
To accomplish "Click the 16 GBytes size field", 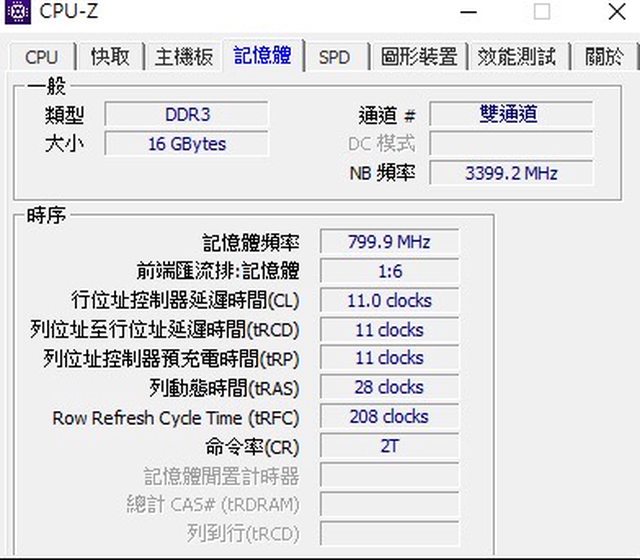I will (187, 144).
